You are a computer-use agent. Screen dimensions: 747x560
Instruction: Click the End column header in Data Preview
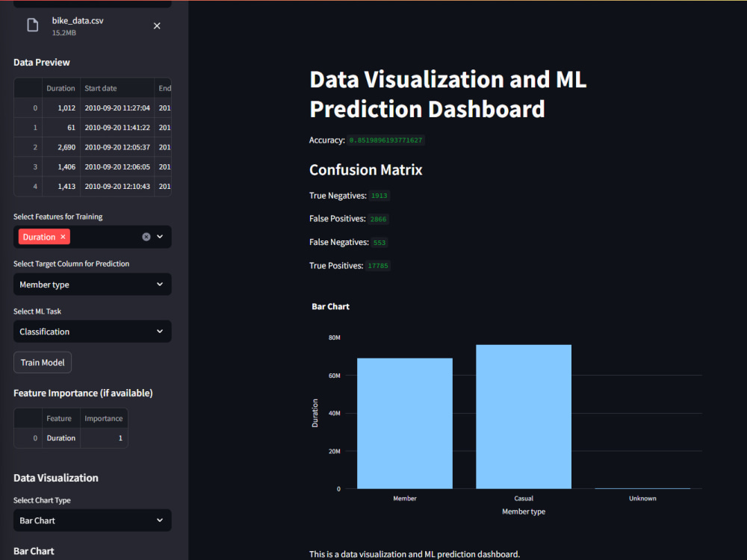[x=164, y=88]
